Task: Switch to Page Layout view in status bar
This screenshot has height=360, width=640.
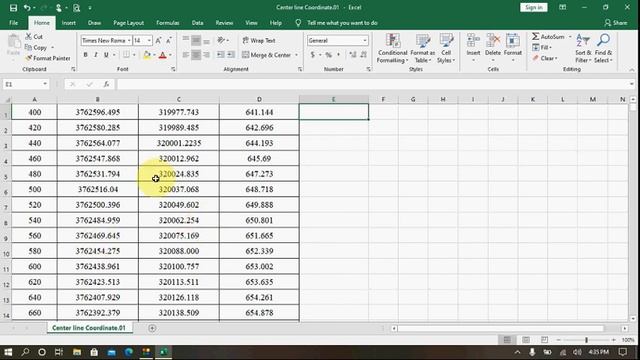Action: [x=526, y=340]
